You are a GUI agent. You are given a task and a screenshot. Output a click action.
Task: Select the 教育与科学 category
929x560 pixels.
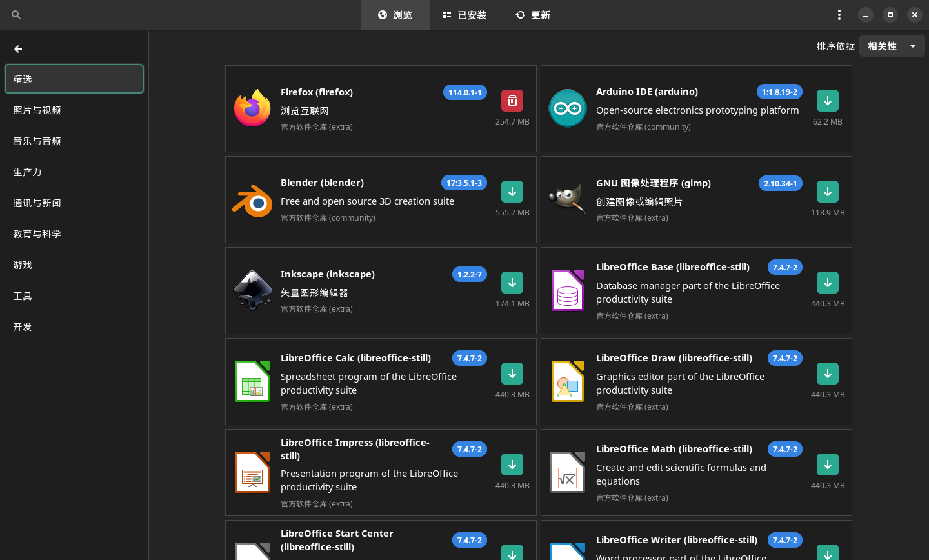click(x=74, y=234)
